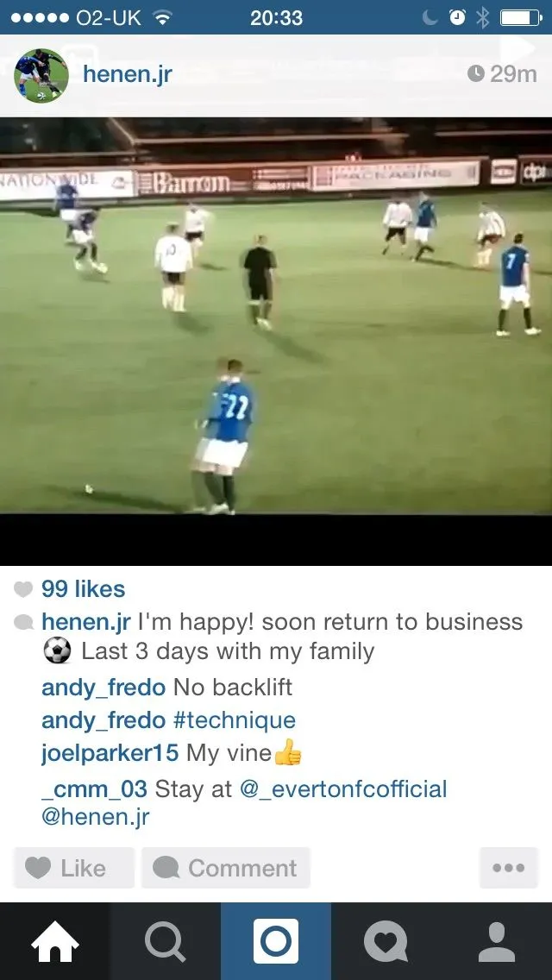Open the #technique hashtag

[235, 720]
